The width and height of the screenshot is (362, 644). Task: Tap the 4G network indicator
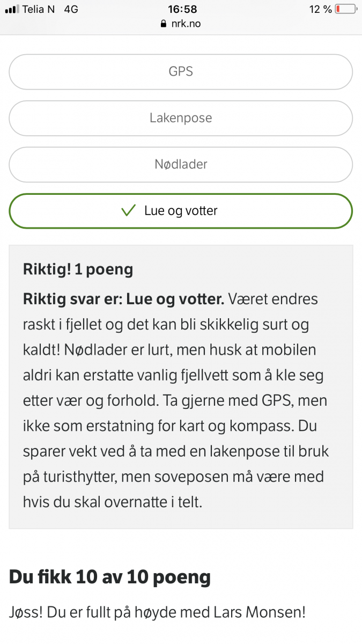tap(71, 9)
